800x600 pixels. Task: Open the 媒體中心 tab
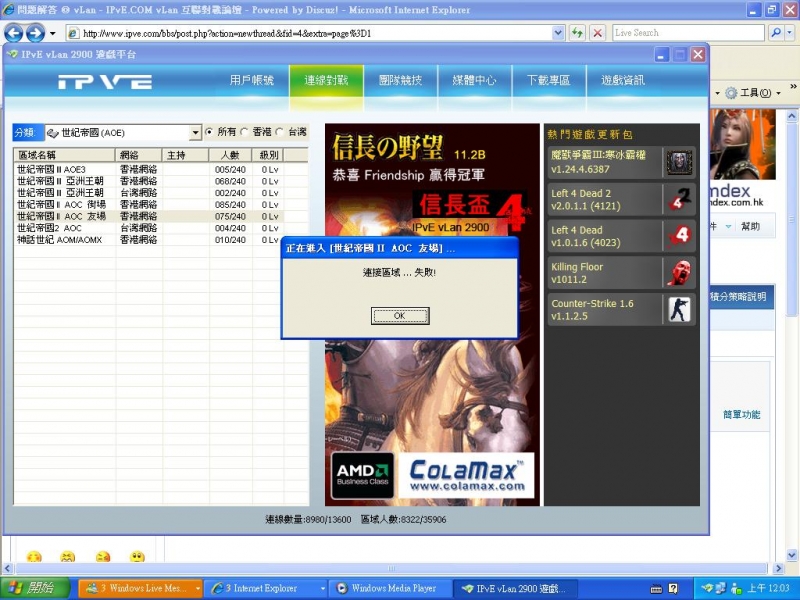[474, 80]
